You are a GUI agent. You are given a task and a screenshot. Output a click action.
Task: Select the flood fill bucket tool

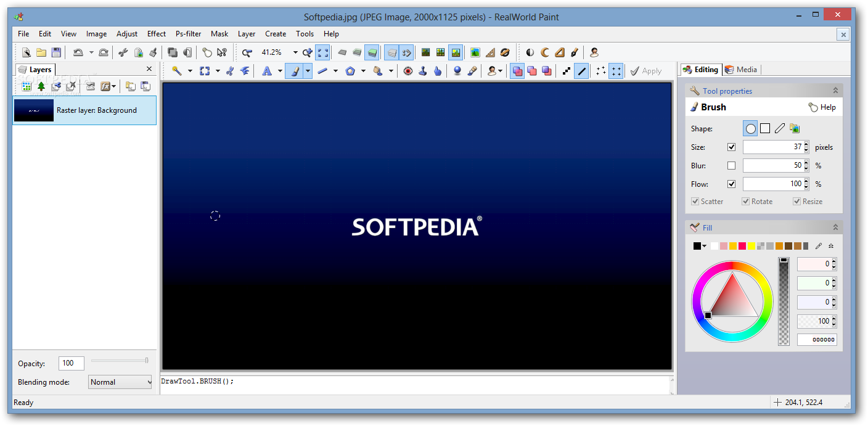click(x=378, y=71)
